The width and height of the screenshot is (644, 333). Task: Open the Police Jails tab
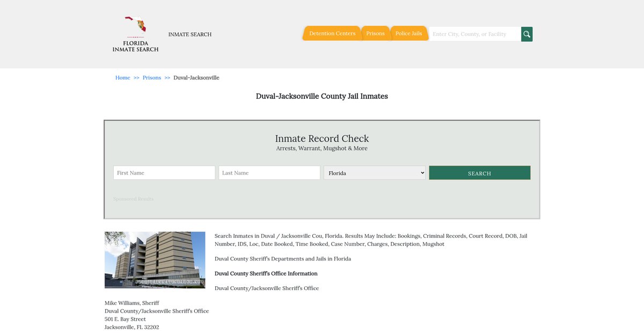coord(409,33)
